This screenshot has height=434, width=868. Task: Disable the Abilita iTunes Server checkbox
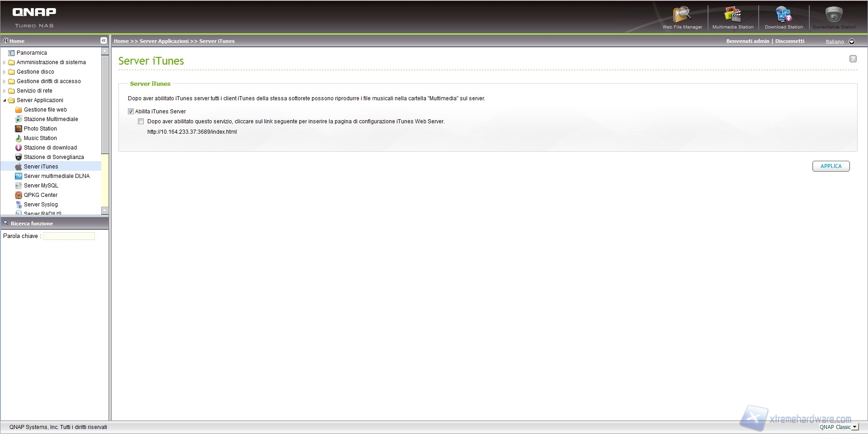click(x=131, y=112)
